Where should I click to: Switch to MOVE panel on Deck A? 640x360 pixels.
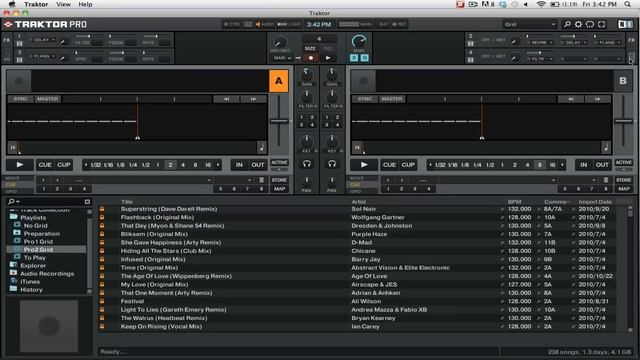click(12, 178)
